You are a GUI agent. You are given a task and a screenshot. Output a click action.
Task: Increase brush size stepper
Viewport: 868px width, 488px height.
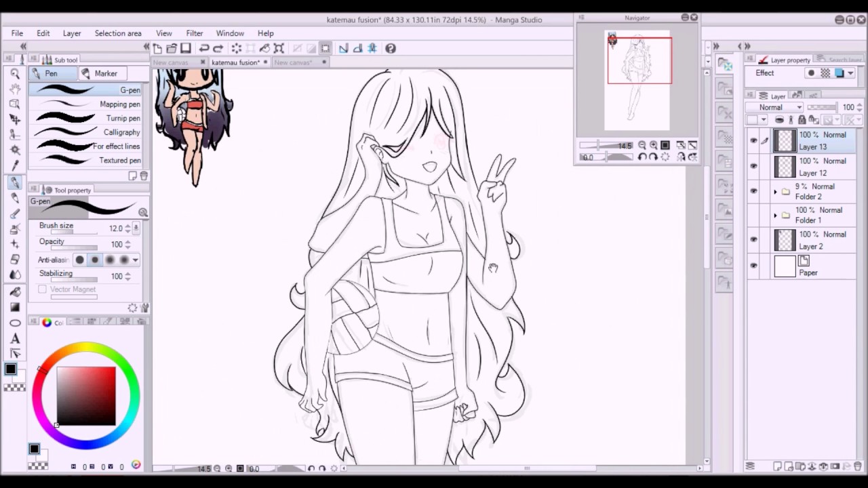coord(127,226)
